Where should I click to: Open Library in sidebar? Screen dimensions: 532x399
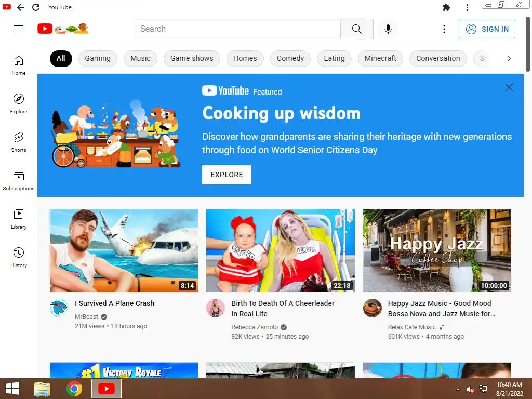tap(19, 219)
